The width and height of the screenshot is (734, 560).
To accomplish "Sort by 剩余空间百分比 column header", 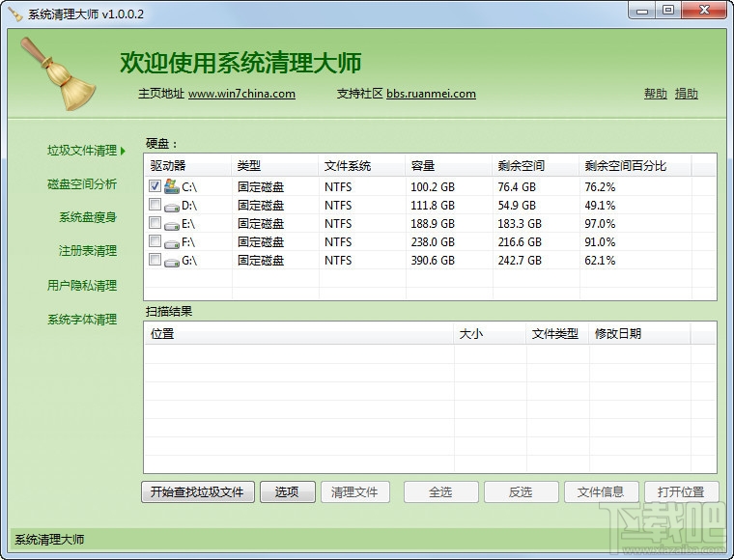I will (635, 166).
